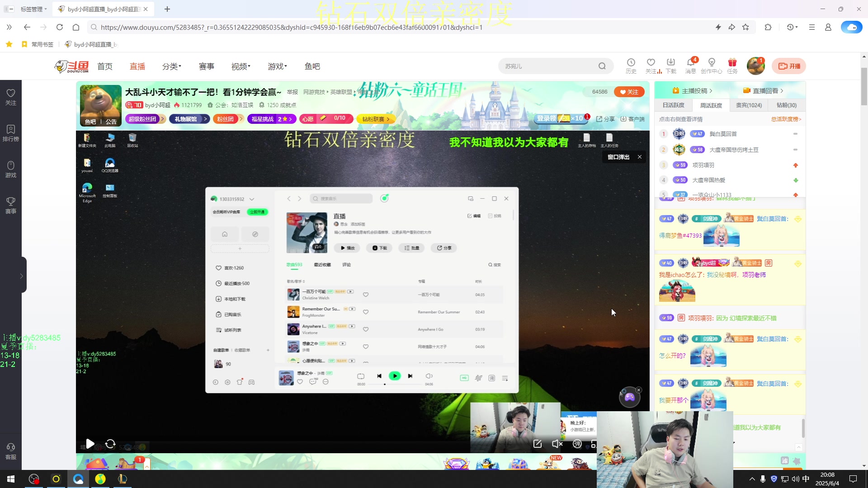Screen dimensions: 868x488
Task: Switch to the 钻粉(30) tab
Action: pos(787,105)
